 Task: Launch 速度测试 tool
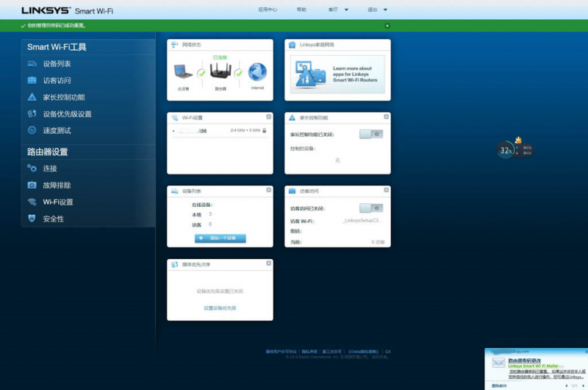click(x=57, y=131)
